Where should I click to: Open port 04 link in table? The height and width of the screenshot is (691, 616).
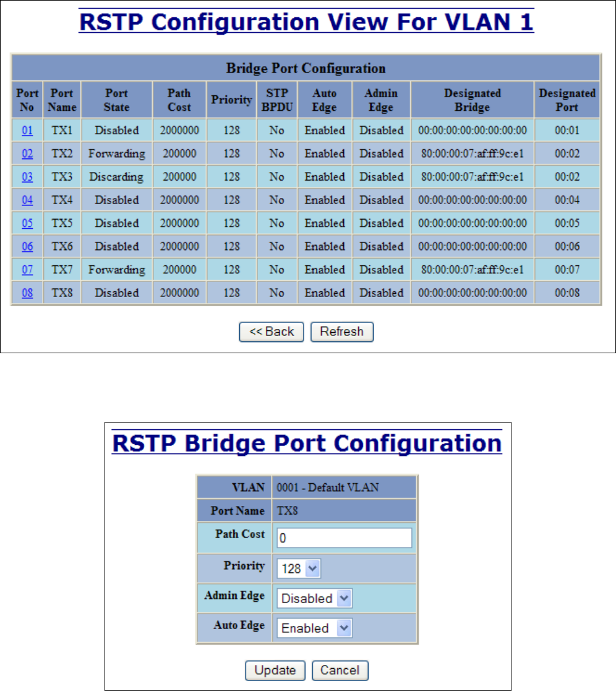pyautogui.click(x=27, y=200)
